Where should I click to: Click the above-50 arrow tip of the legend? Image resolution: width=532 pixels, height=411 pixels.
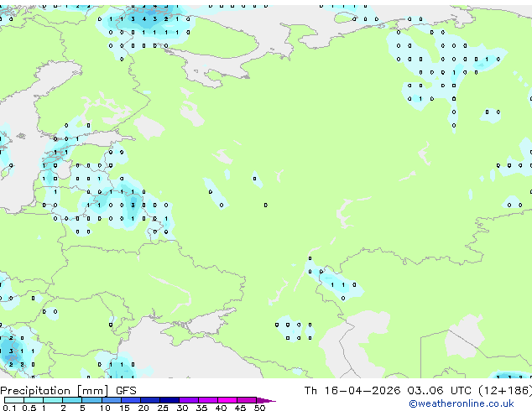266,400
